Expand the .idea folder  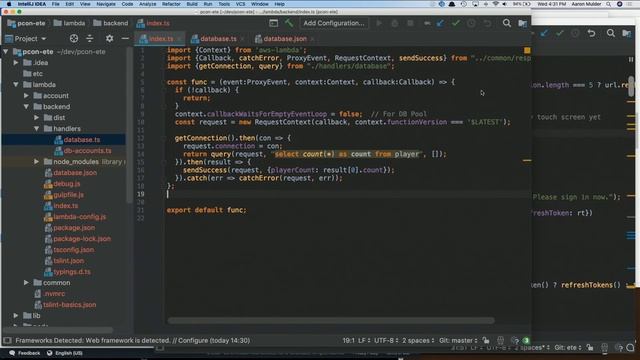pyautogui.click(x=16, y=62)
